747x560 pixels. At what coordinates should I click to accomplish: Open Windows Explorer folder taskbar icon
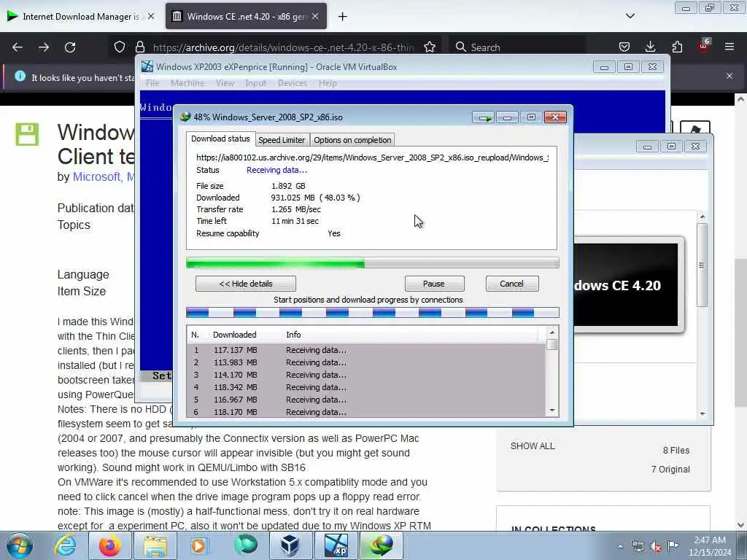click(x=155, y=545)
